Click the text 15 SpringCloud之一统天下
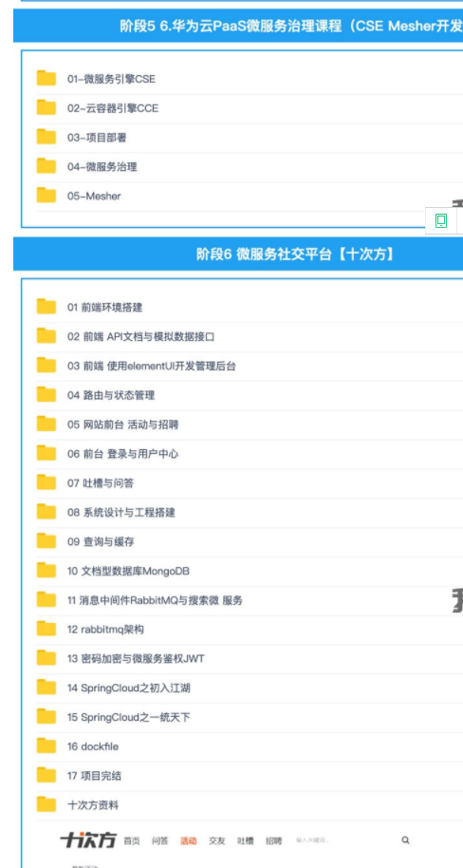Image resolution: width=463 pixels, height=868 pixels. point(129,717)
